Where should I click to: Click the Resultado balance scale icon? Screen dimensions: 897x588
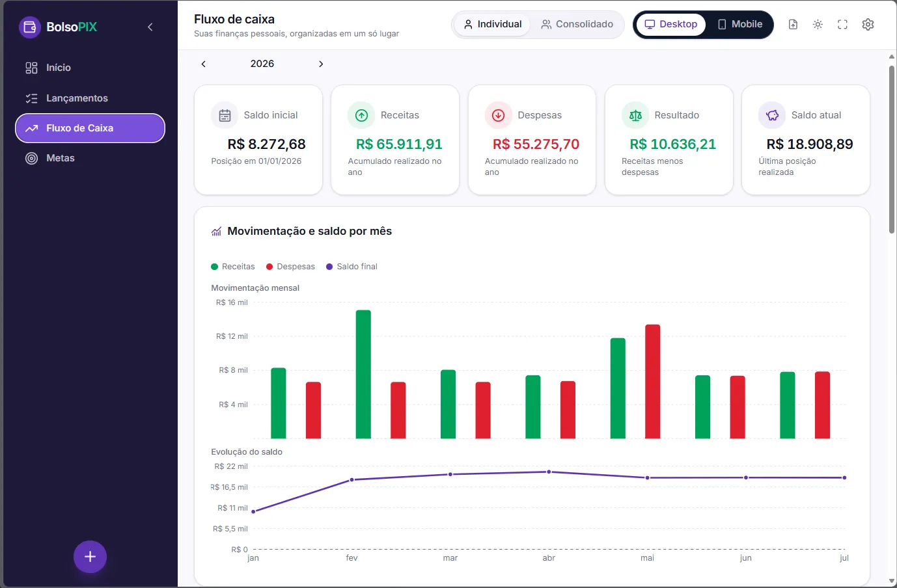pos(635,115)
